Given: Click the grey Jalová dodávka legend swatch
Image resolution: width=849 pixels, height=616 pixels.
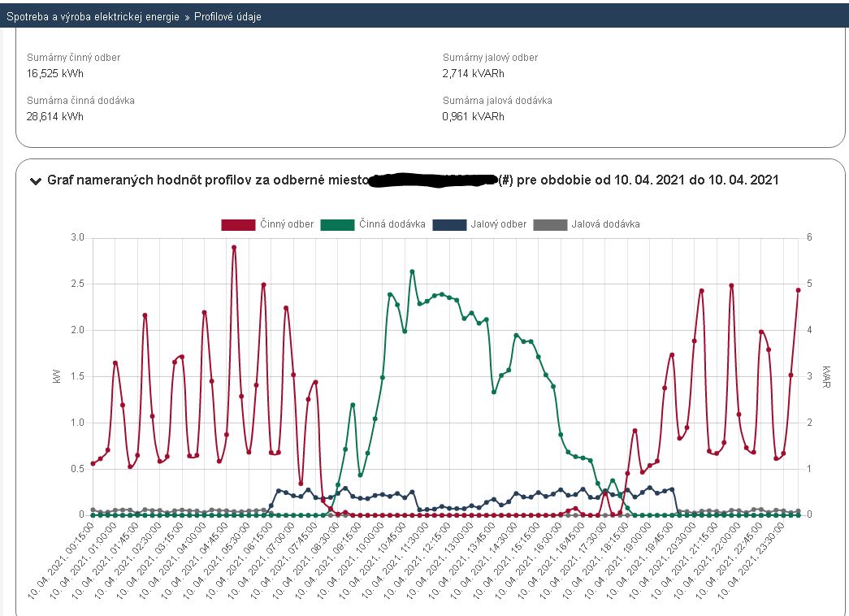Looking at the screenshot, I should click(549, 224).
